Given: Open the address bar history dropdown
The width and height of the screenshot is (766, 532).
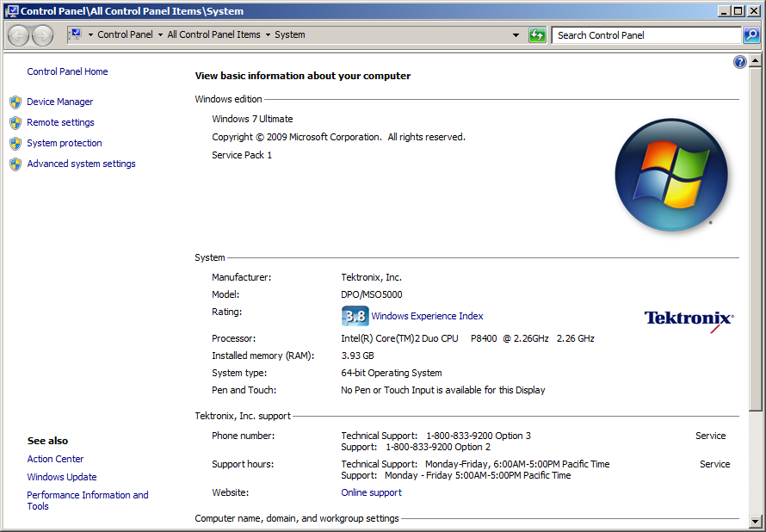Looking at the screenshot, I should coord(516,35).
